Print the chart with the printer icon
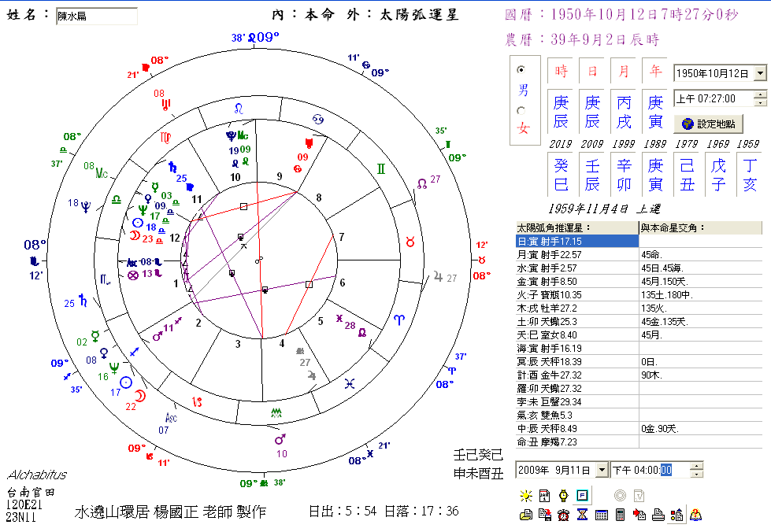This screenshot has width=771, height=532. [658, 515]
